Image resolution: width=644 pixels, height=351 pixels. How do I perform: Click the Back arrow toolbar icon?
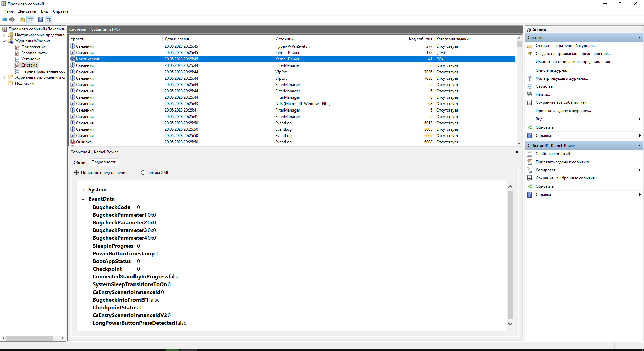4,19
